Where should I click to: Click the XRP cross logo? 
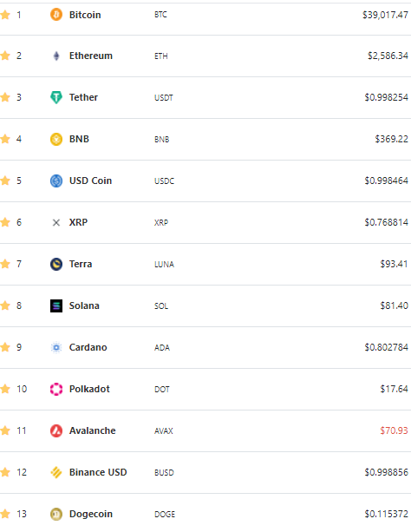tap(56, 222)
